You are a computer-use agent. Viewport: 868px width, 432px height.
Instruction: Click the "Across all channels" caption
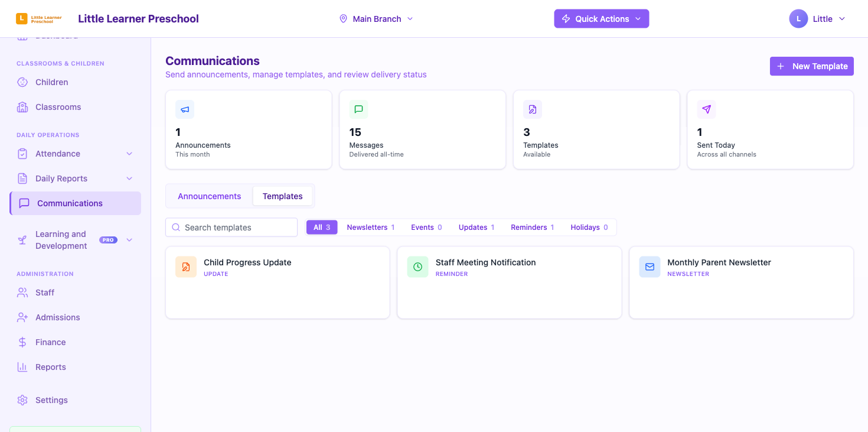[726, 154]
